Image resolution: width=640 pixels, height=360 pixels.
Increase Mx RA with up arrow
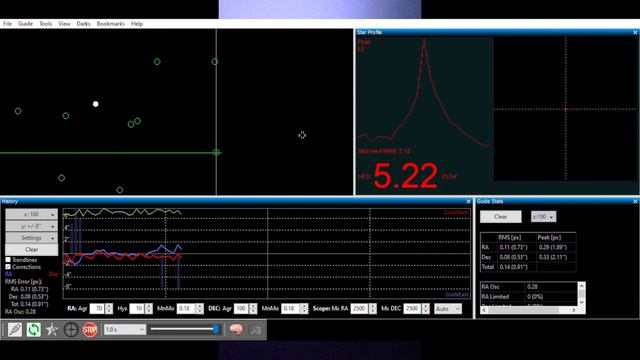(x=373, y=306)
